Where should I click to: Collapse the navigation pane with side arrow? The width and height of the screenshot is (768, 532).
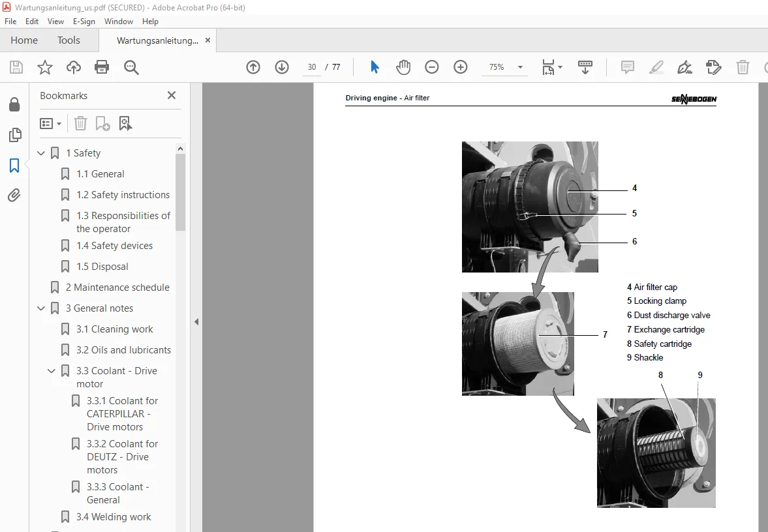tap(196, 321)
